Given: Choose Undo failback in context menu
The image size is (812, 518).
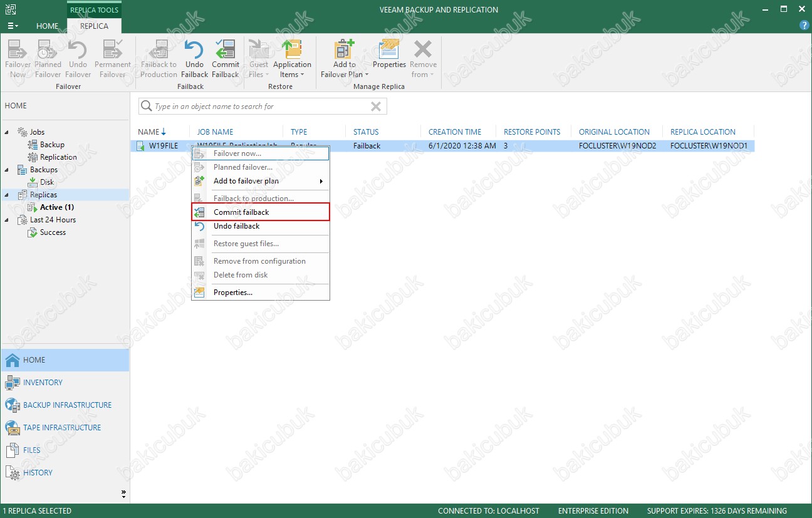Looking at the screenshot, I should [261, 226].
